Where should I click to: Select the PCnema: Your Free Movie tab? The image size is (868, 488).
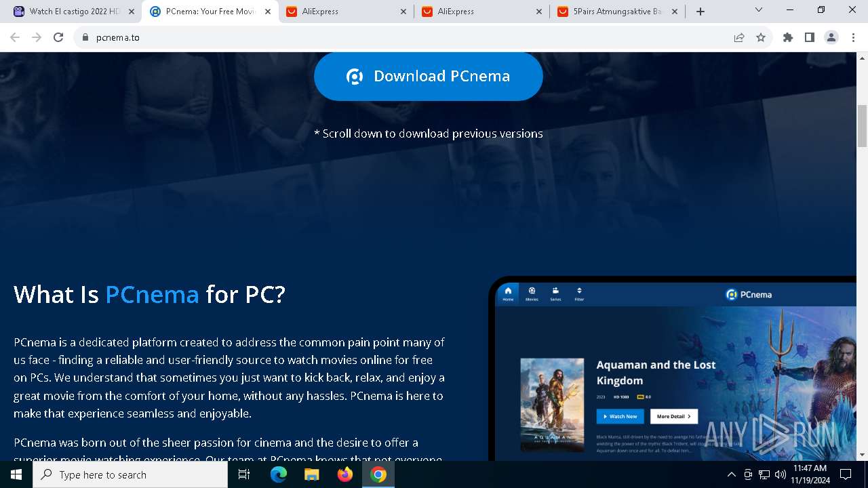tap(210, 12)
